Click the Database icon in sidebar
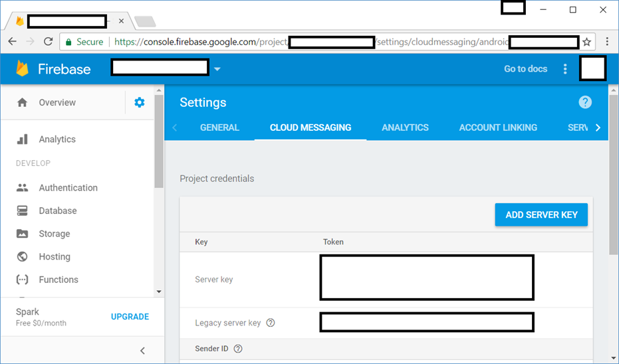Image resolution: width=619 pixels, height=364 pixels. click(22, 211)
